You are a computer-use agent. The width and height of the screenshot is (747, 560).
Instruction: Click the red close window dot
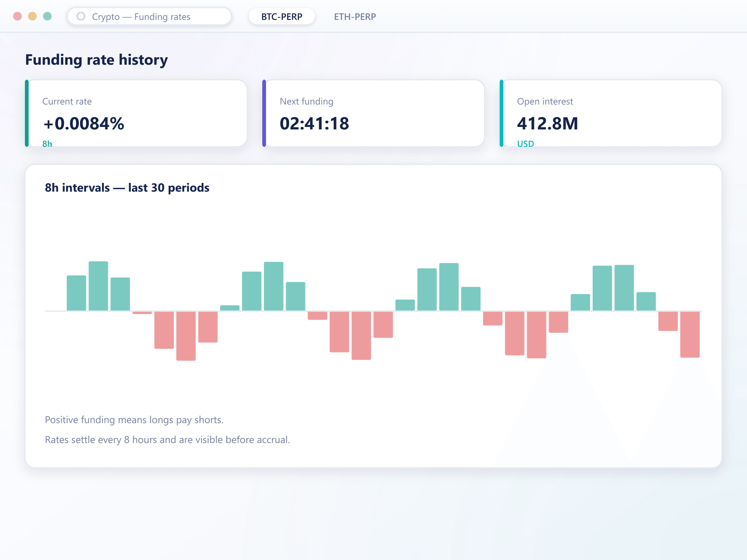point(17,16)
